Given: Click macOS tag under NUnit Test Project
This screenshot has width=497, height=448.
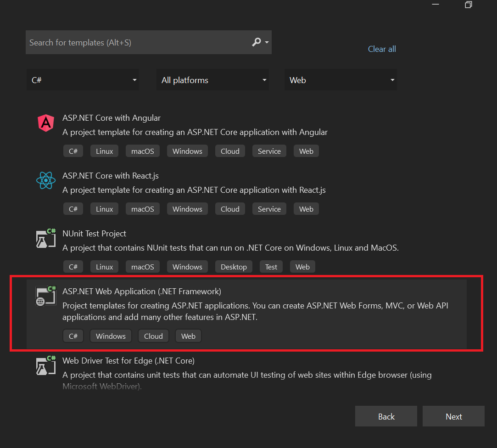Looking at the screenshot, I should point(143,267).
